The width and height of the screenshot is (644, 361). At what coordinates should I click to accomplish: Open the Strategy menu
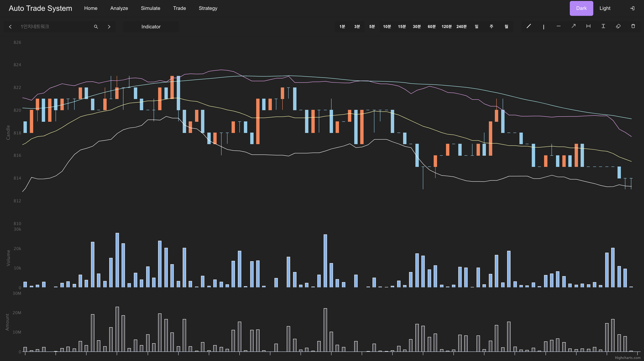coord(208,8)
